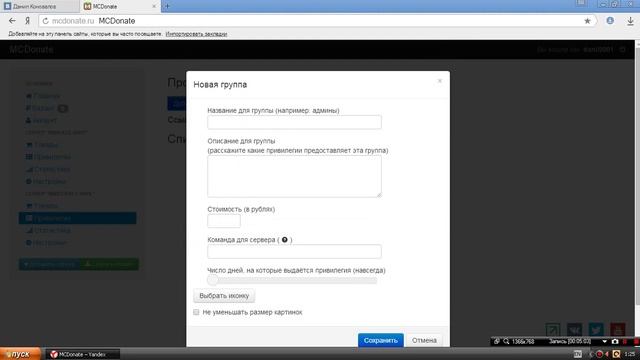Select the highlighted sidebar item behind the dialog
This screenshot has width=640, height=360.
(78, 218)
